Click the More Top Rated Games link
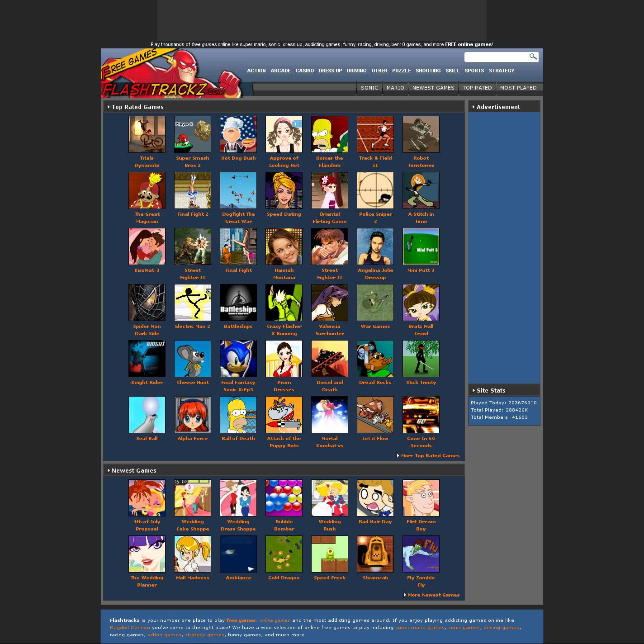The width and height of the screenshot is (644, 644). tap(430, 455)
